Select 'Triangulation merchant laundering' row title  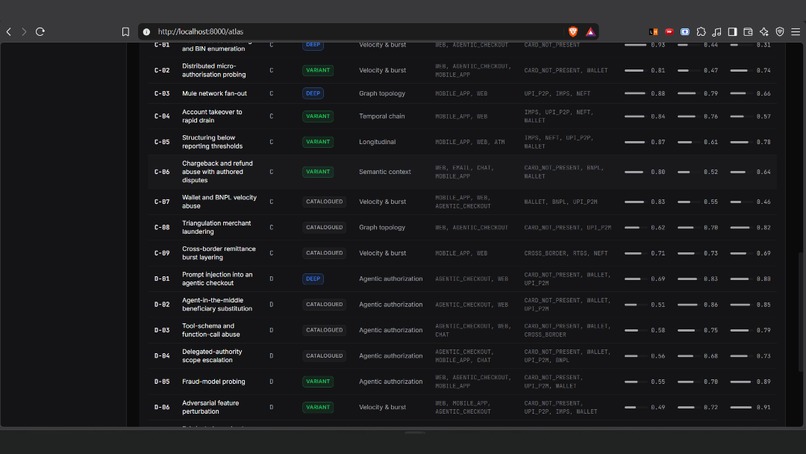point(216,227)
